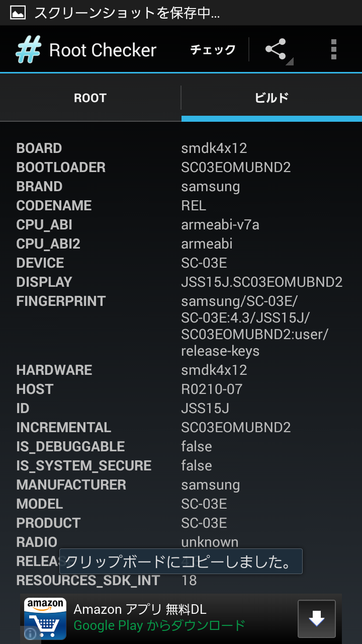Tap the DISPLAY row value JSS15J.SC03EOMUBND2
The height and width of the screenshot is (644, 362).
(261, 282)
